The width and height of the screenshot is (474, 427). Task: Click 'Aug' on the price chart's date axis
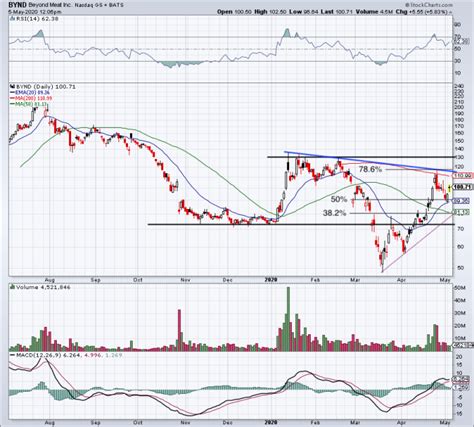pos(49,280)
